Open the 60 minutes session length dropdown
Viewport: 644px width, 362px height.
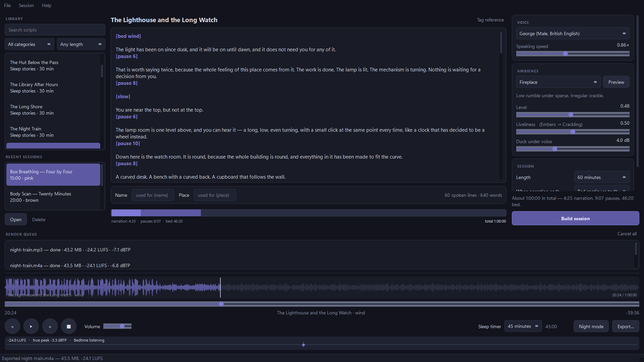point(602,177)
